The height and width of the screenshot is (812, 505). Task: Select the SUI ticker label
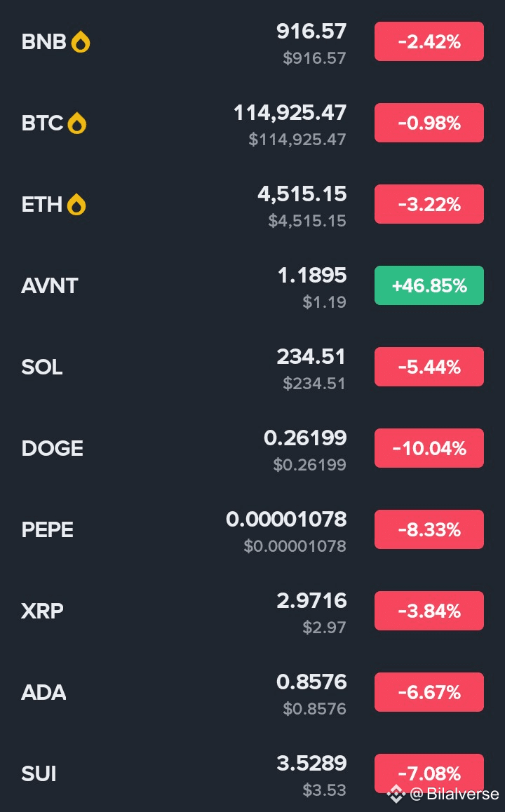point(39,773)
